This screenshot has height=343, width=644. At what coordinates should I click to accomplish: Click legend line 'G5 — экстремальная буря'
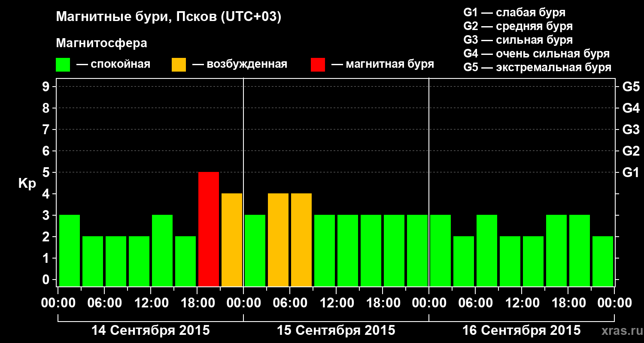[538, 67]
